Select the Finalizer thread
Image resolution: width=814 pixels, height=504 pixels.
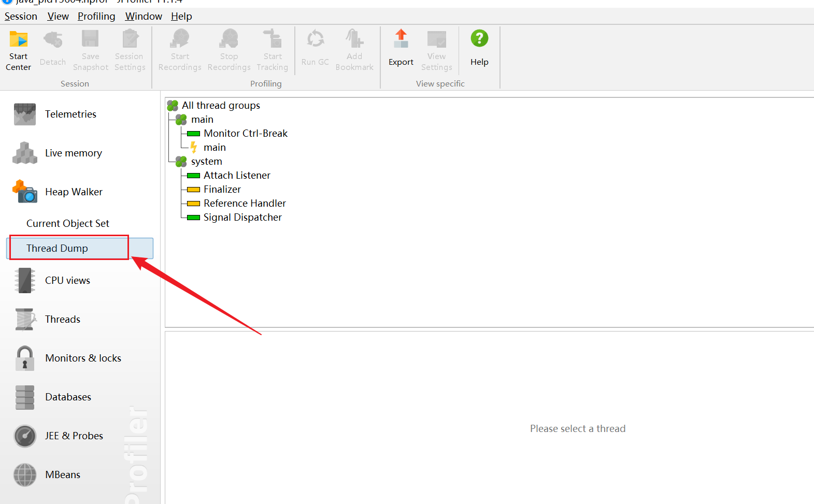[222, 190]
